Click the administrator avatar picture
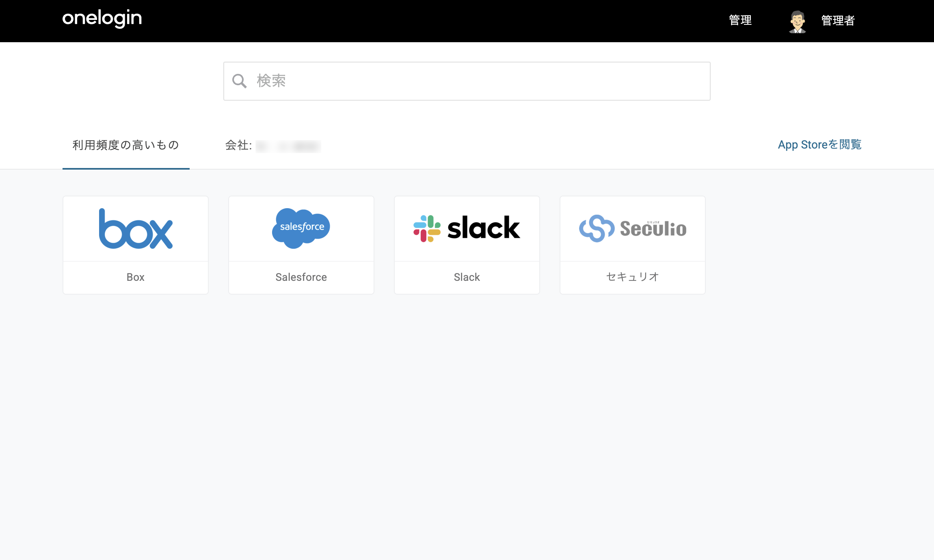This screenshot has width=934, height=560. pyautogui.click(x=798, y=22)
